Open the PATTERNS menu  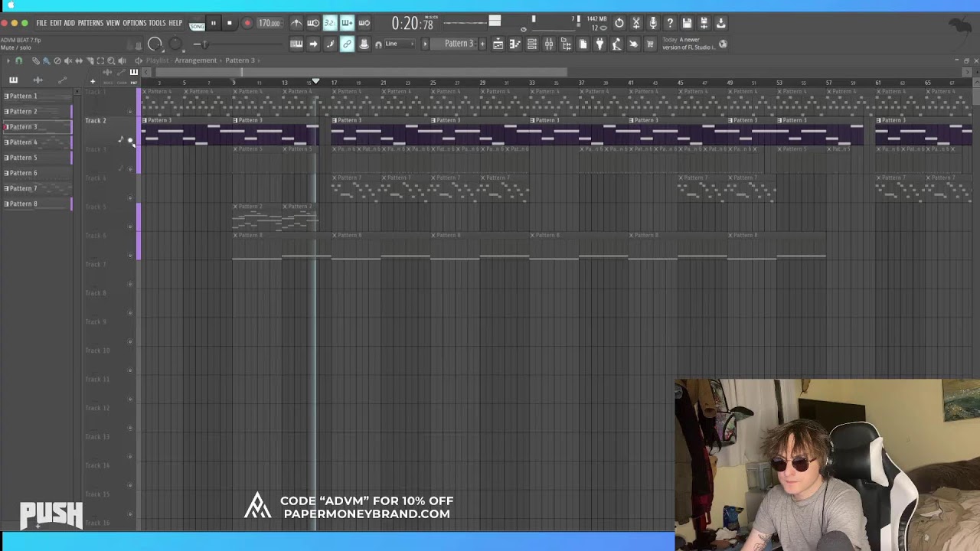[x=90, y=23]
